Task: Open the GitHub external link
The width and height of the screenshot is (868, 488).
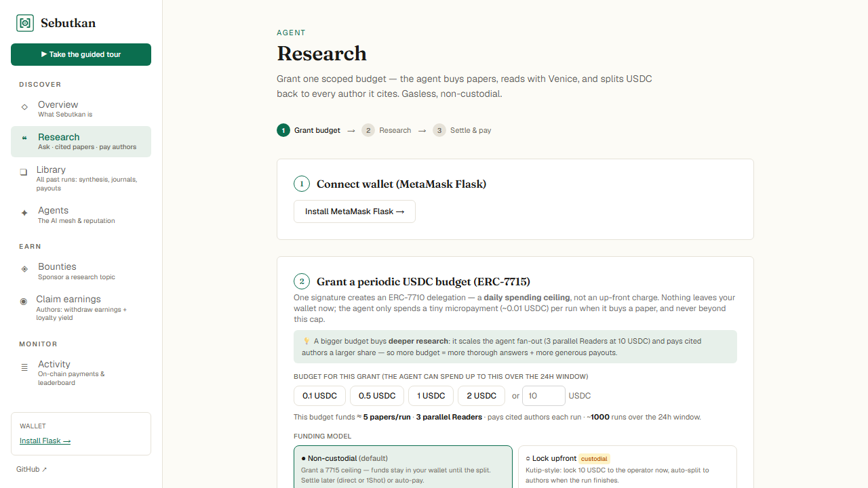Action: [32, 469]
